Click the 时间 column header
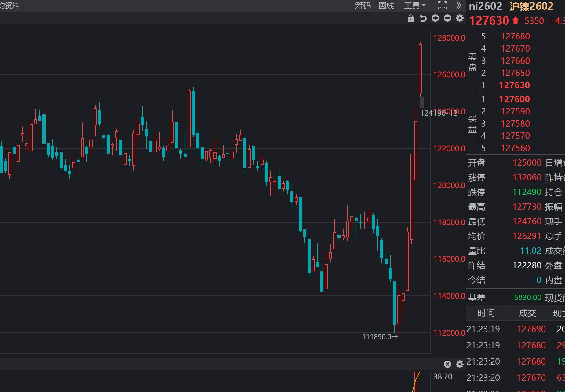The image size is (565, 392). point(486,313)
